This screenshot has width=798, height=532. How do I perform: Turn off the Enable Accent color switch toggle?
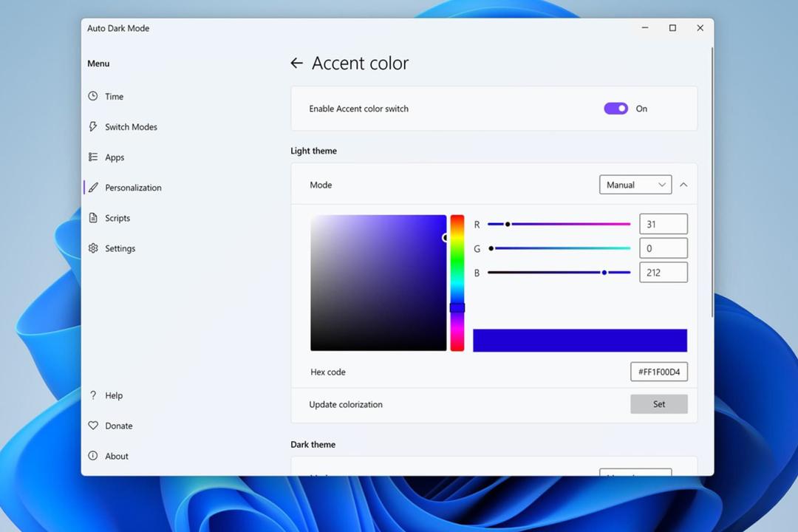click(615, 109)
